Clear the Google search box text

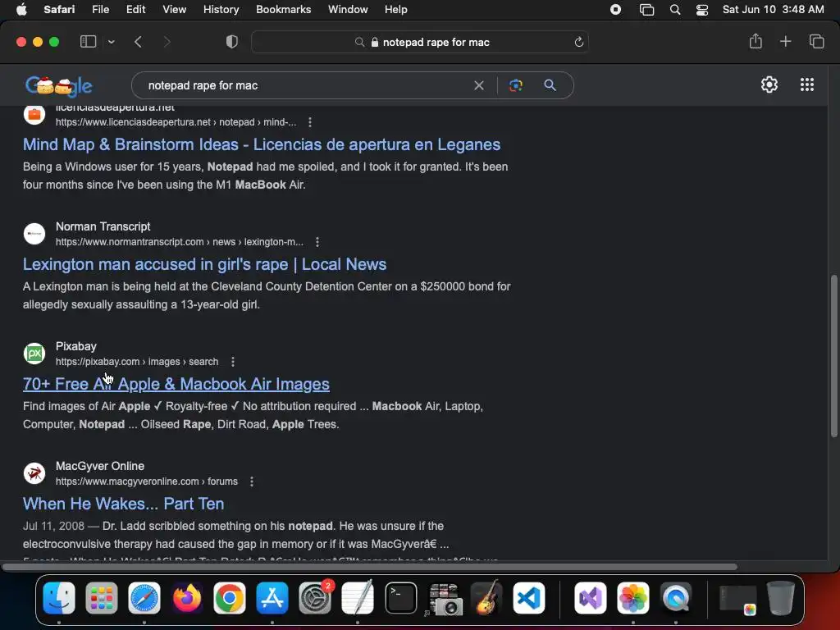(x=479, y=85)
